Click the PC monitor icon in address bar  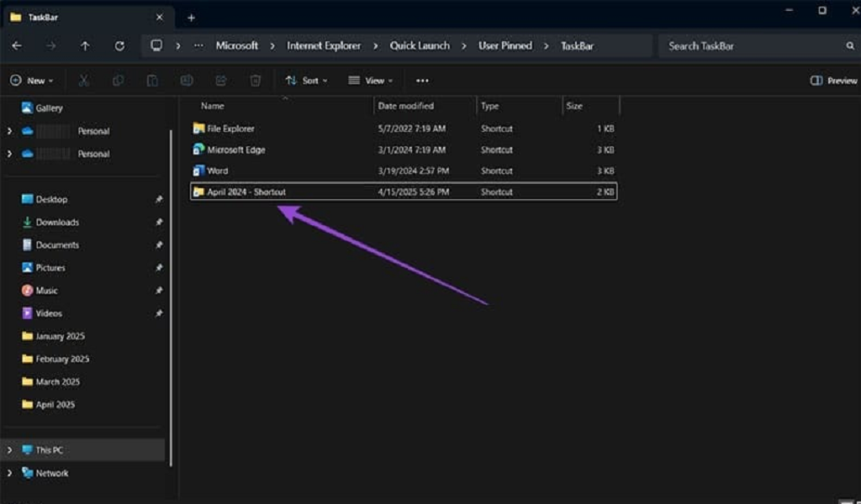pyautogui.click(x=156, y=45)
